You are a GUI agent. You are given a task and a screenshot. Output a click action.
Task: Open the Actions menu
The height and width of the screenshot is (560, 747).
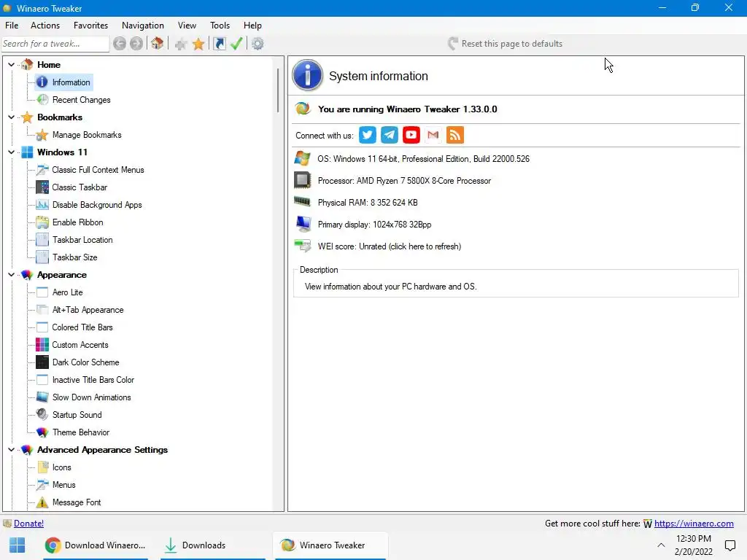45,26
